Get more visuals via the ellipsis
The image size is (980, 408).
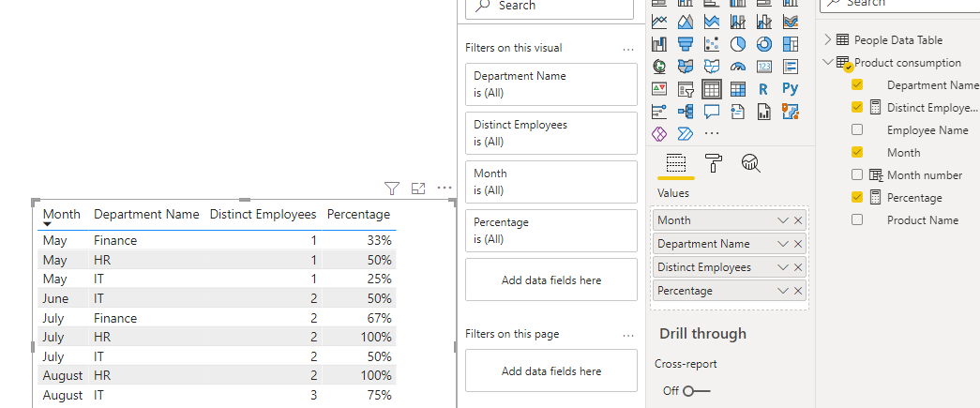712,134
